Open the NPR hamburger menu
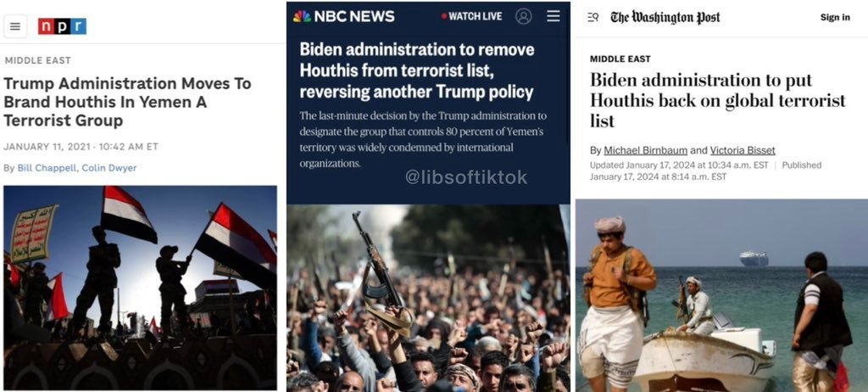Image resolution: width=868 pixels, height=392 pixels. pyautogui.click(x=15, y=26)
